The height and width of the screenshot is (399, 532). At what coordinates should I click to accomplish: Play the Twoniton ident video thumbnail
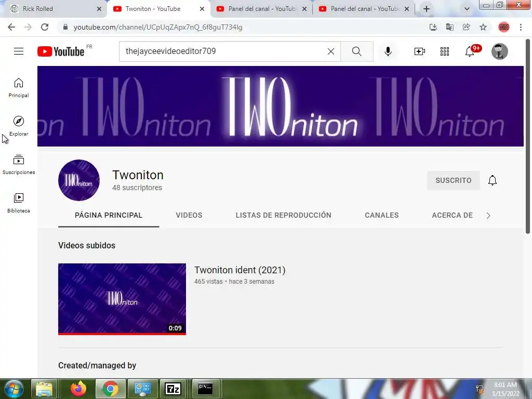[122, 299]
